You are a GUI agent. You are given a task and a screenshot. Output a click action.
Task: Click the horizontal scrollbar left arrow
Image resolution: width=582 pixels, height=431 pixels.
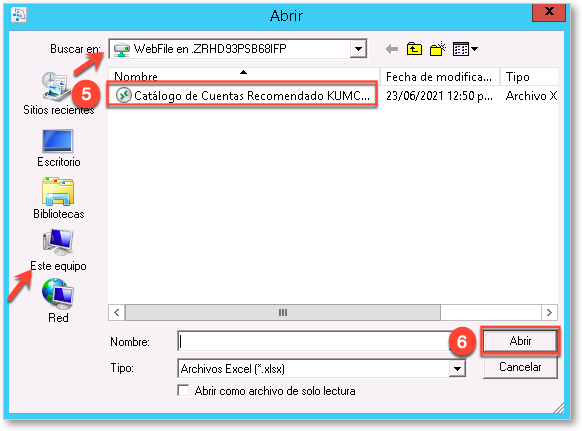coord(117,312)
